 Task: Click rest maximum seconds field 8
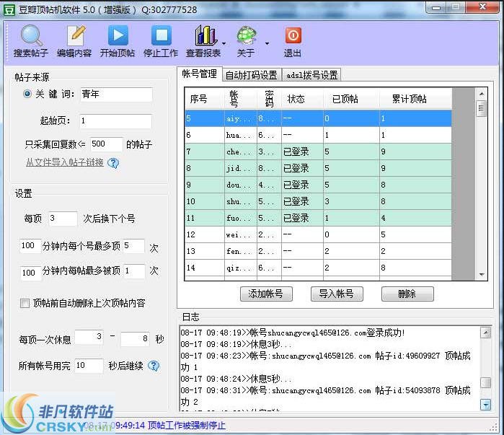(136, 339)
